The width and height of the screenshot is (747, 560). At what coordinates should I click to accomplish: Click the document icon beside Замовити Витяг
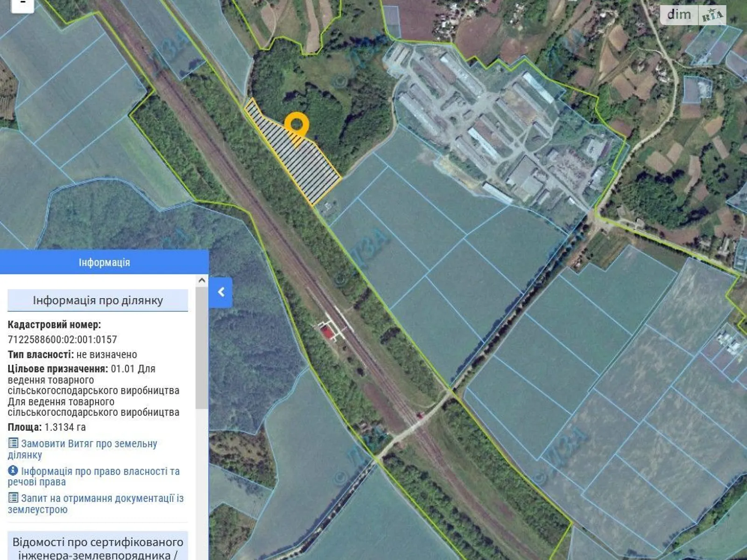pos(13,443)
